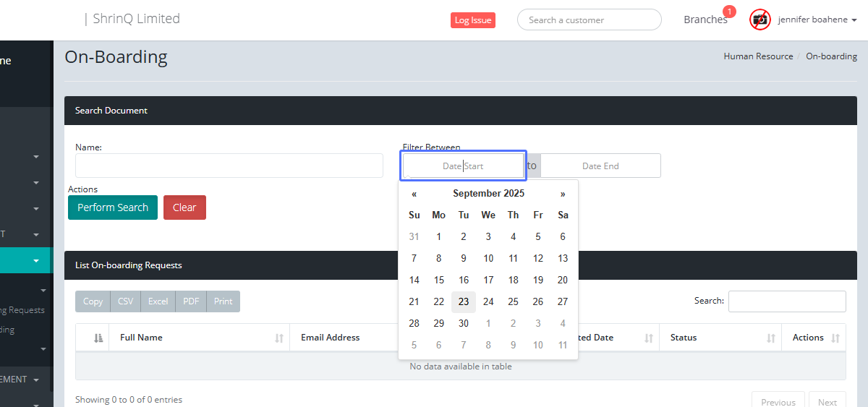
Task: Go to next month in calendar
Action: (563, 194)
